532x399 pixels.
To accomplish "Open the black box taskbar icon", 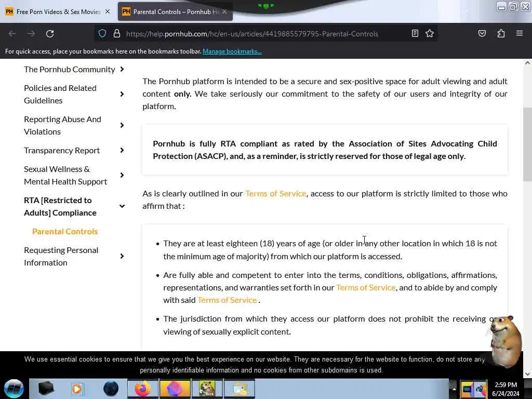I will pyautogui.click(x=46, y=389).
